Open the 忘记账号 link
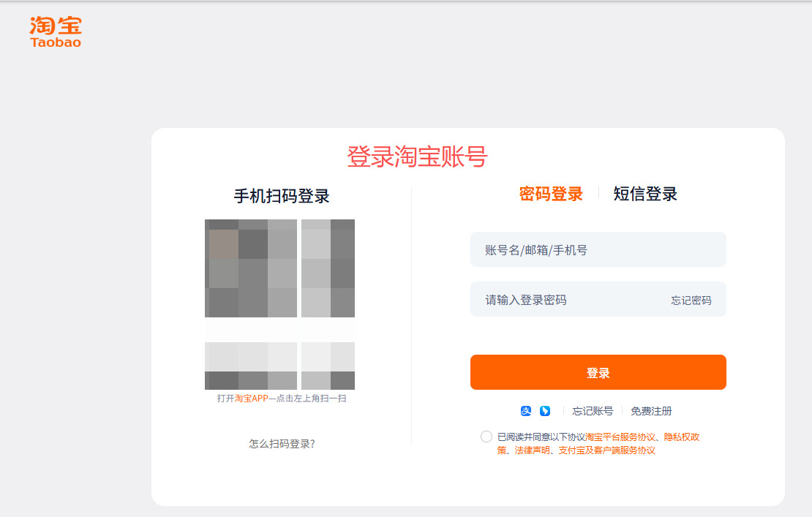This screenshot has height=517, width=812. click(593, 411)
